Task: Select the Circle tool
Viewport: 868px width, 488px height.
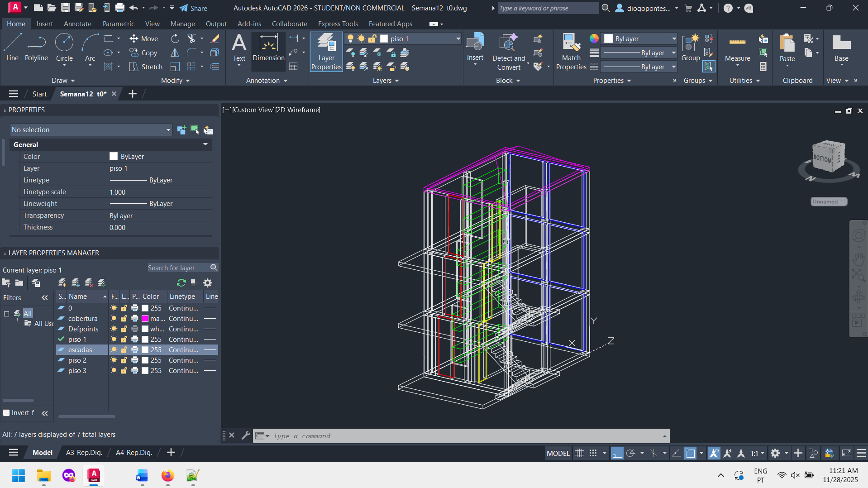Action: 64,48
